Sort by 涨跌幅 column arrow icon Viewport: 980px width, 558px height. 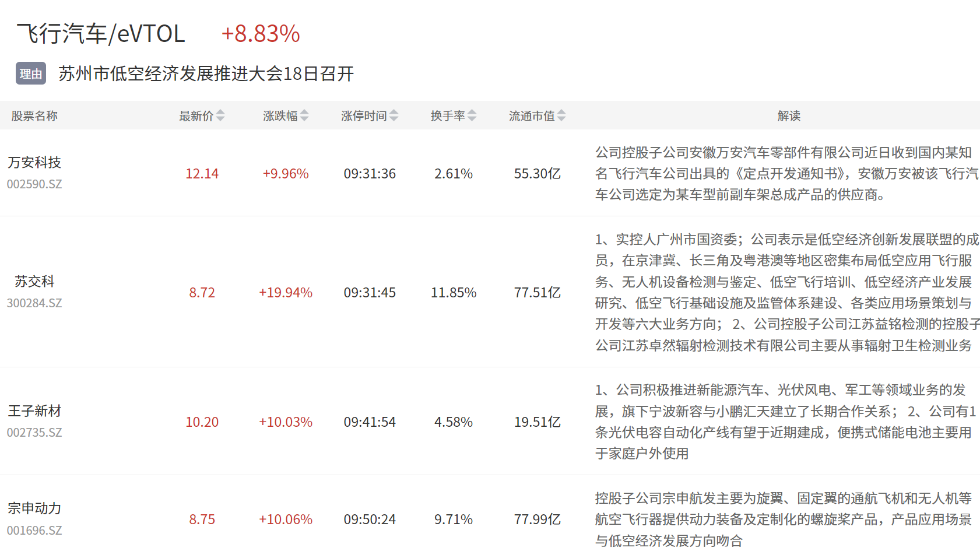click(x=304, y=115)
